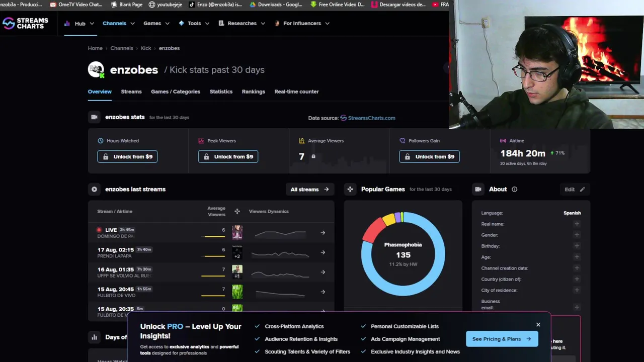Screen dimensions: 644x362
Task: Click game thumbnail of 15 Aug 20:45 stream
Action: [x=237, y=292]
